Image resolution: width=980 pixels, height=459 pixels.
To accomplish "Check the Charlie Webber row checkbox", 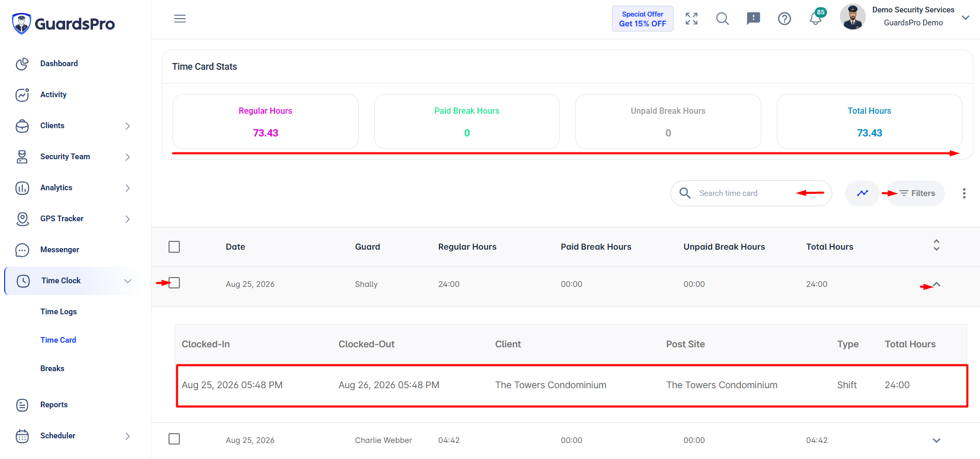I will point(174,439).
